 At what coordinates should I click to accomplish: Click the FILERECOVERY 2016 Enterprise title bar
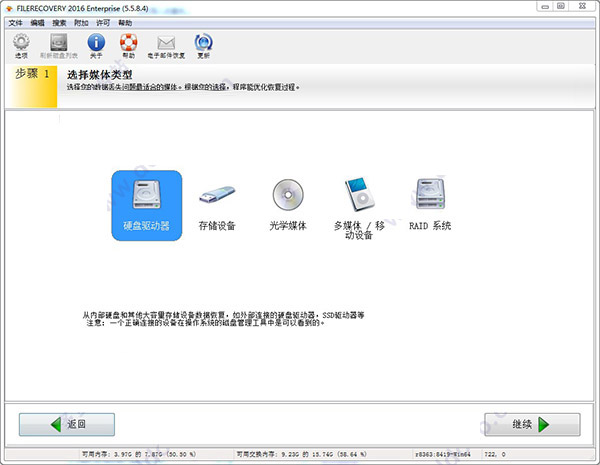(x=82, y=8)
